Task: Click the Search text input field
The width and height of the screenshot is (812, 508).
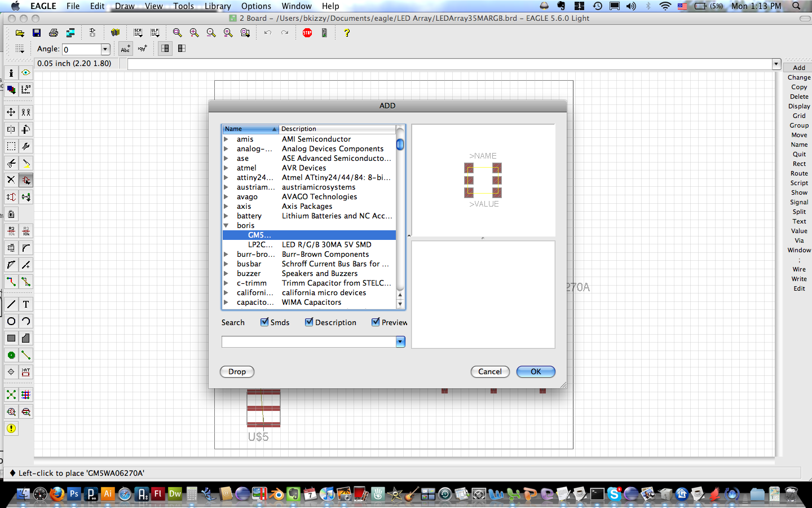Action: point(309,341)
